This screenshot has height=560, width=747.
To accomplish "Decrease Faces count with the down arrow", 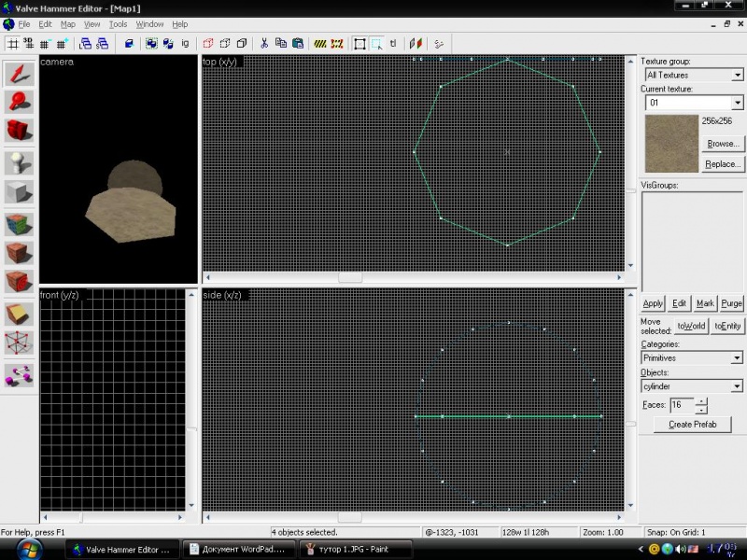I will tap(701, 410).
